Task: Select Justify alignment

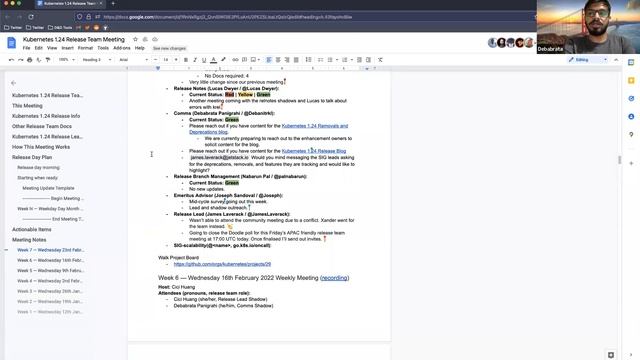Action: [296, 60]
